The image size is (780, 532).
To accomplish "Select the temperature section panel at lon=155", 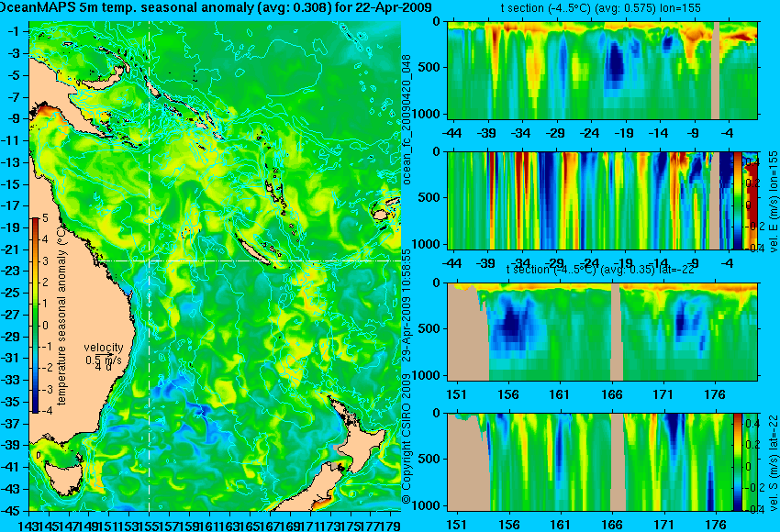I will (602, 70).
